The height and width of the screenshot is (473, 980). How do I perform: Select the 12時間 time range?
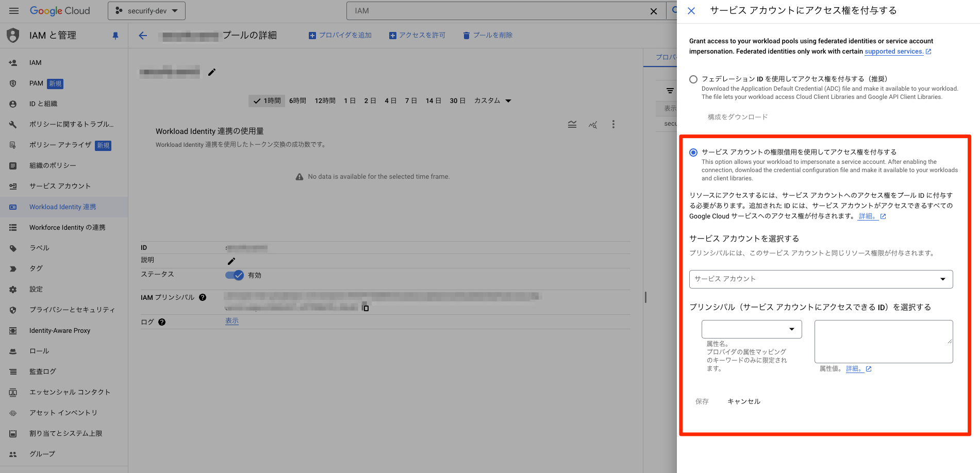pyautogui.click(x=325, y=101)
